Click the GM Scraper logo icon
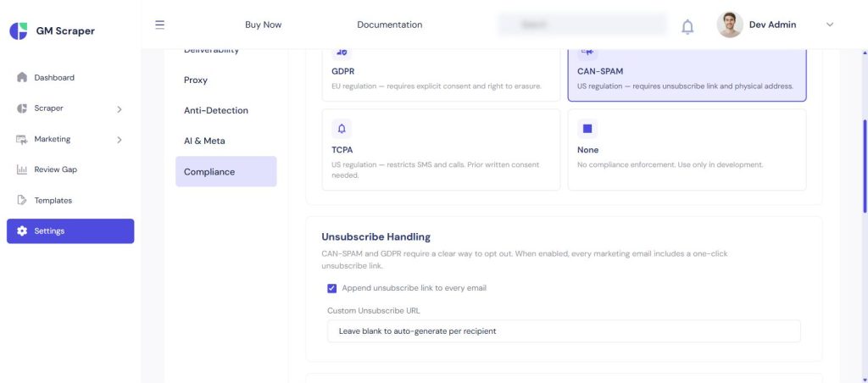 tap(19, 31)
